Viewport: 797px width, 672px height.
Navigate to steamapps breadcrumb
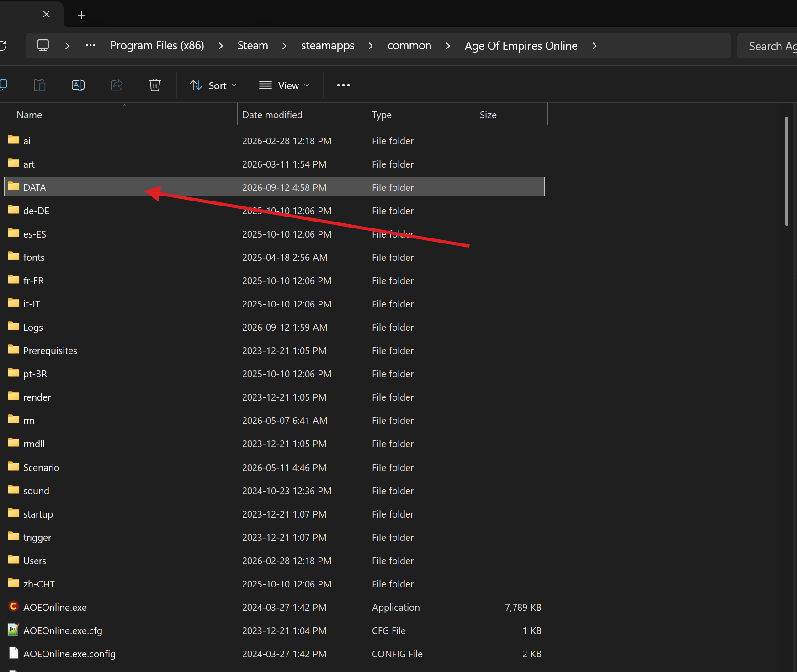tap(328, 46)
